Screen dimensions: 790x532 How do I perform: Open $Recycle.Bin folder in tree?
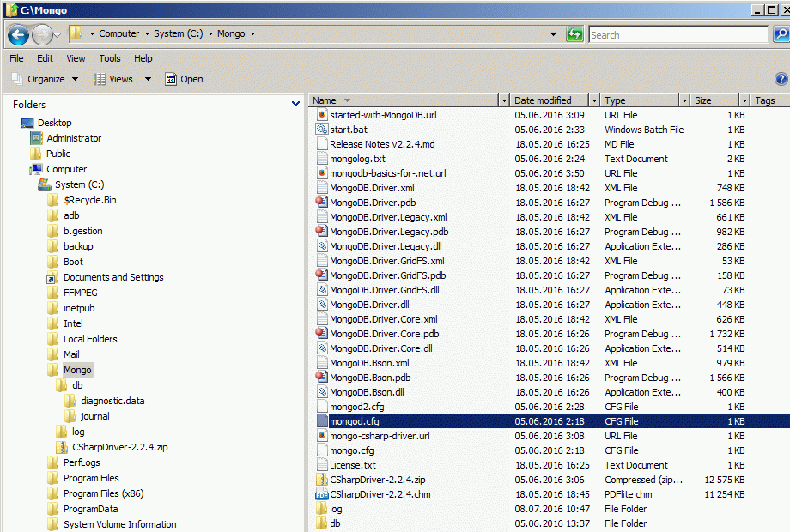point(89,200)
